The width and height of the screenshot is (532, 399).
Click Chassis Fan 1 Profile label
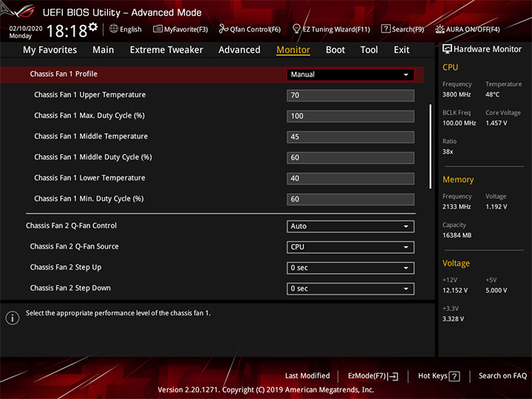click(64, 74)
